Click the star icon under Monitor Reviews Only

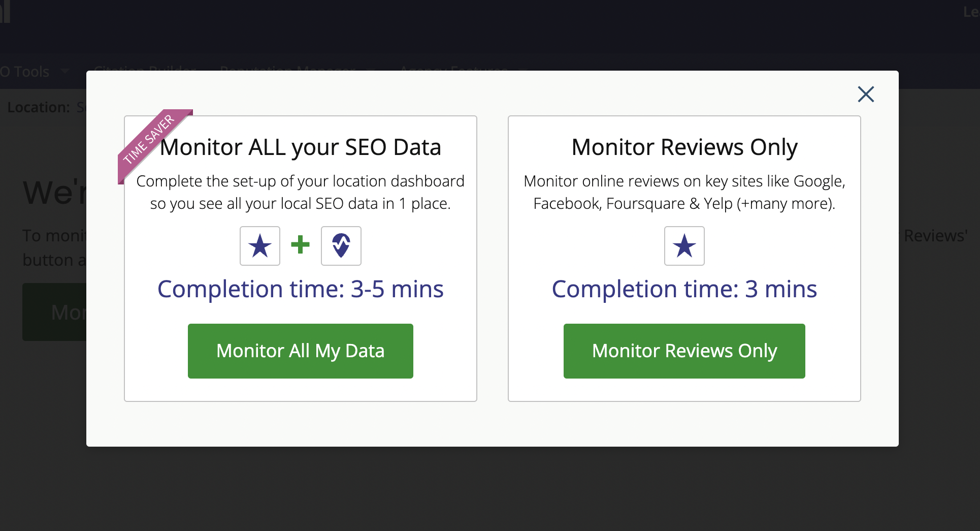tap(684, 246)
